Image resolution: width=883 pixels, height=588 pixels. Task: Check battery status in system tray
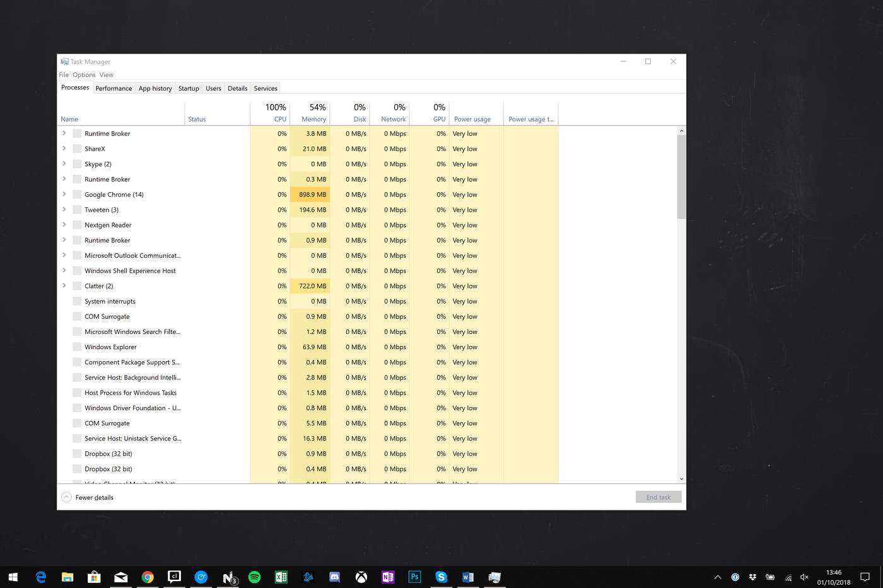point(770,577)
